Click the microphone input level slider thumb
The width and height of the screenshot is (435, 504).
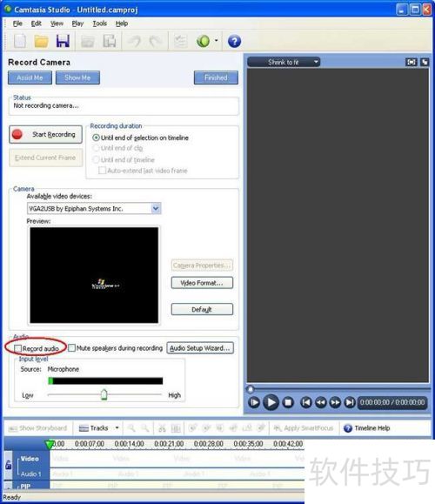point(104,394)
